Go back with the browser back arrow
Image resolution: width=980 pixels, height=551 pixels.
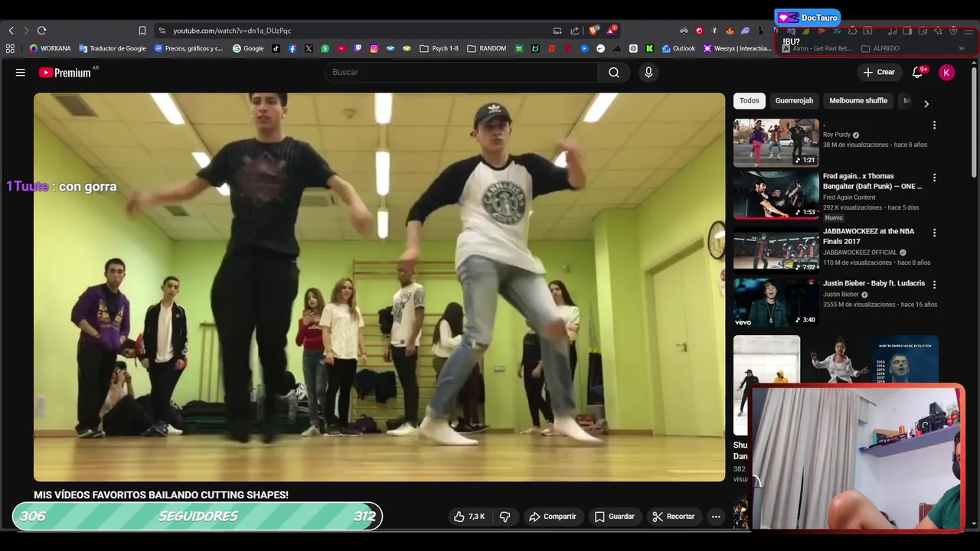(11, 31)
